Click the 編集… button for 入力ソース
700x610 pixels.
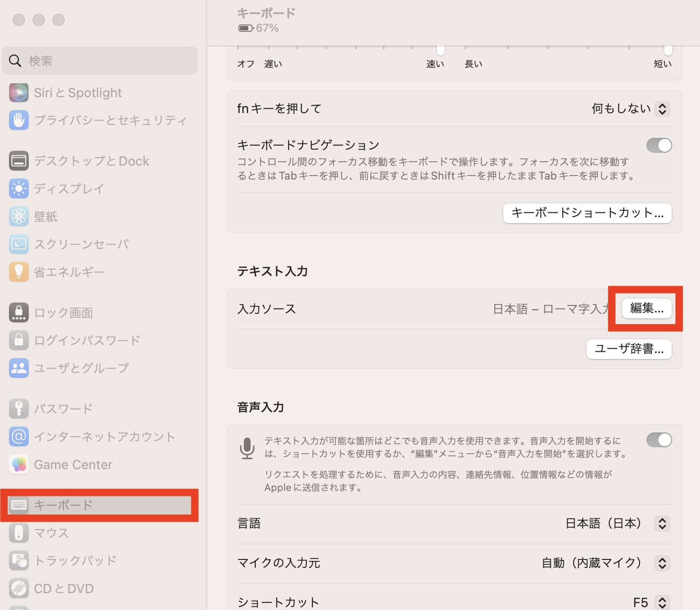point(646,308)
